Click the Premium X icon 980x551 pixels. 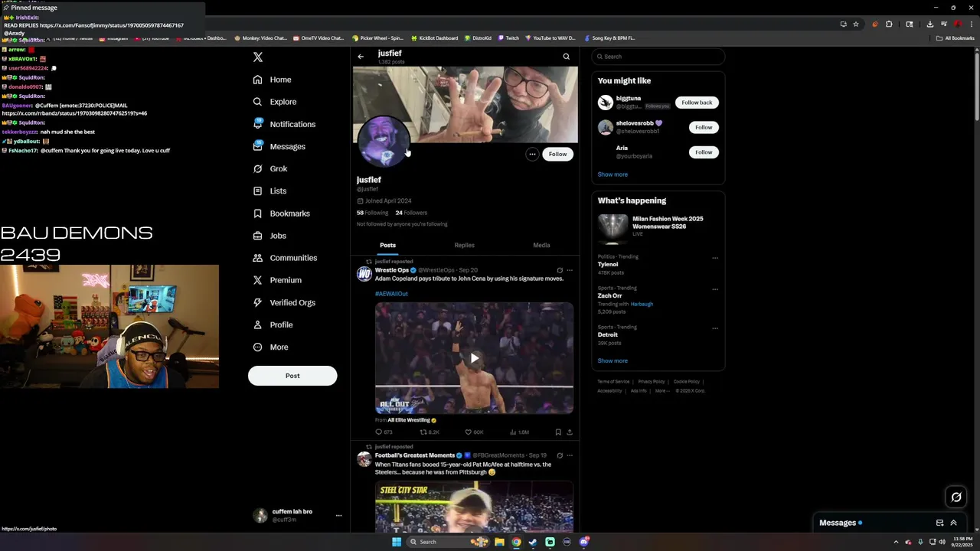click(258, 280)
